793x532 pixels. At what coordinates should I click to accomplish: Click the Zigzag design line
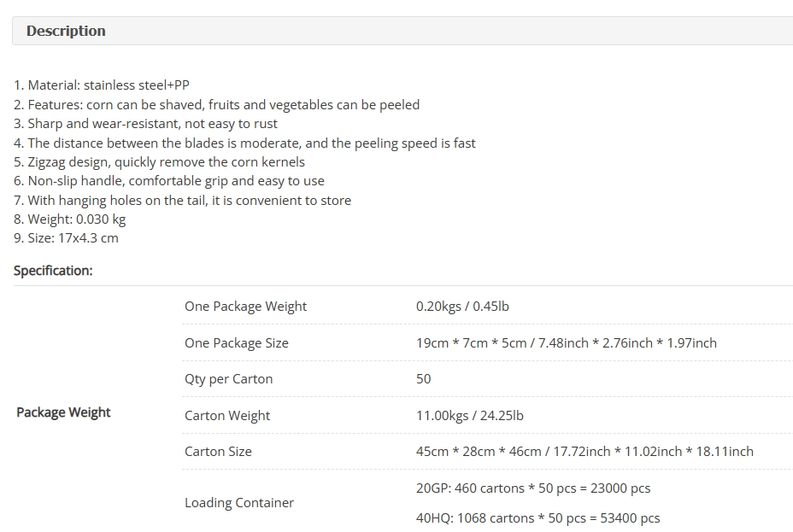(x=159, y=162)
